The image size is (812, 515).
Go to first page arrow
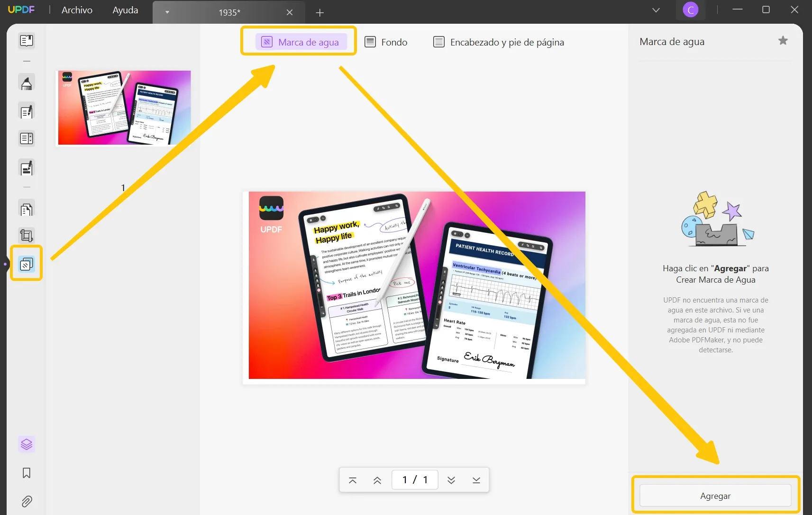click(x=353, y=480)
